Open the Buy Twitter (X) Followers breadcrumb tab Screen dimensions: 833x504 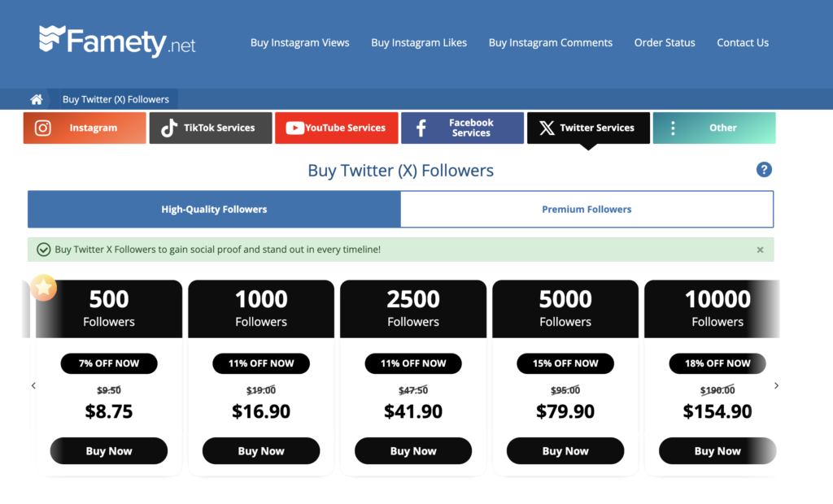coord(116,98)
